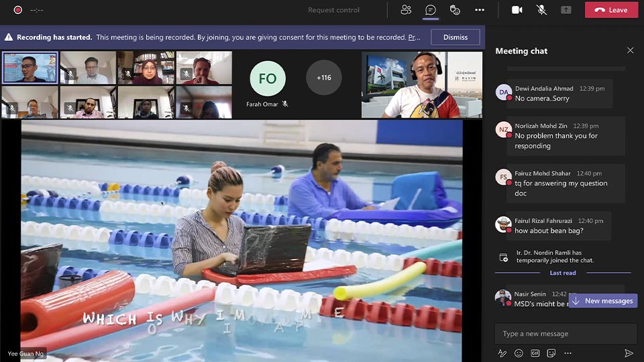
Task: Select the highlighted first participant video tile
Action: pos(30,68)
